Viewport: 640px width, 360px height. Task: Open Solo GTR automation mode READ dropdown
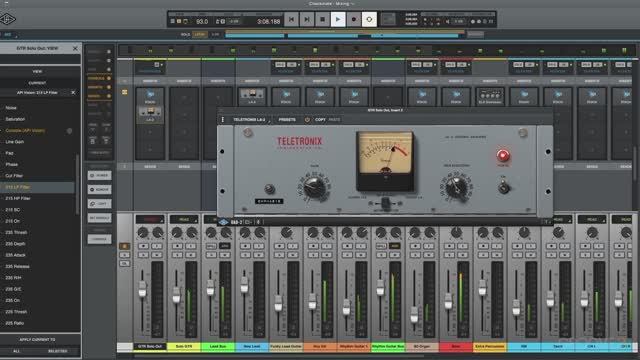pyautogui.click(x=184, y=219)
